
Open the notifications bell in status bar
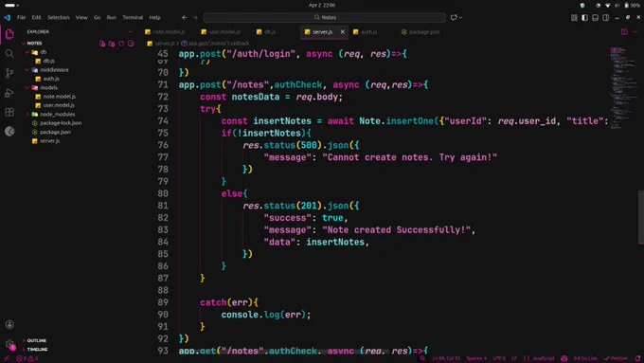click(637, 358)
